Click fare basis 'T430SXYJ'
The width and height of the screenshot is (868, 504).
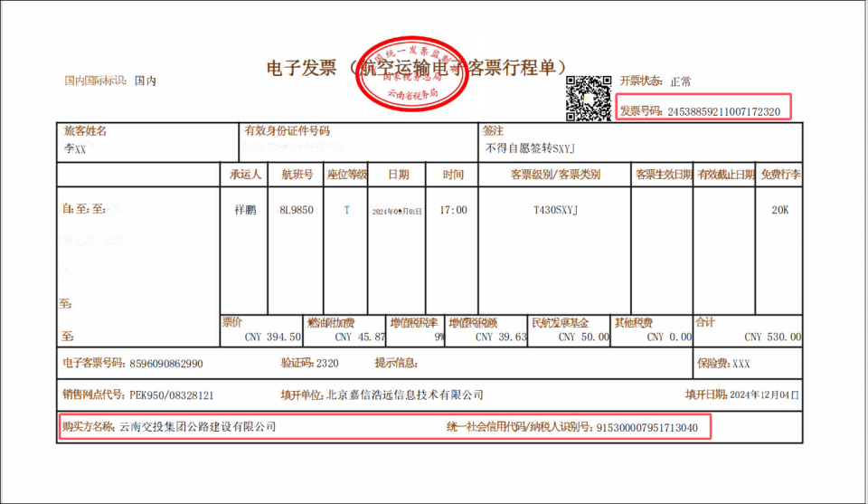coord(555,210)
